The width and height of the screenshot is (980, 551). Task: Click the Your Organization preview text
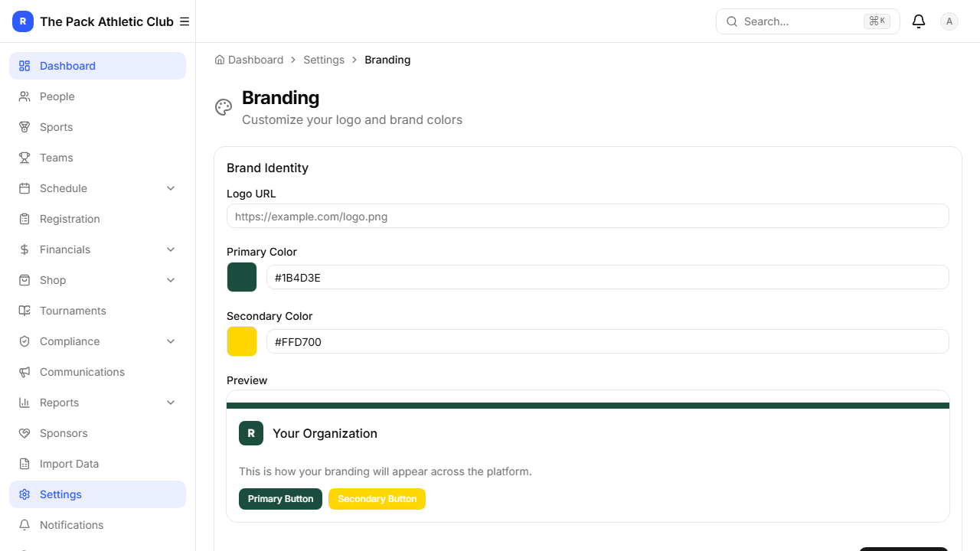pos(325,433)
